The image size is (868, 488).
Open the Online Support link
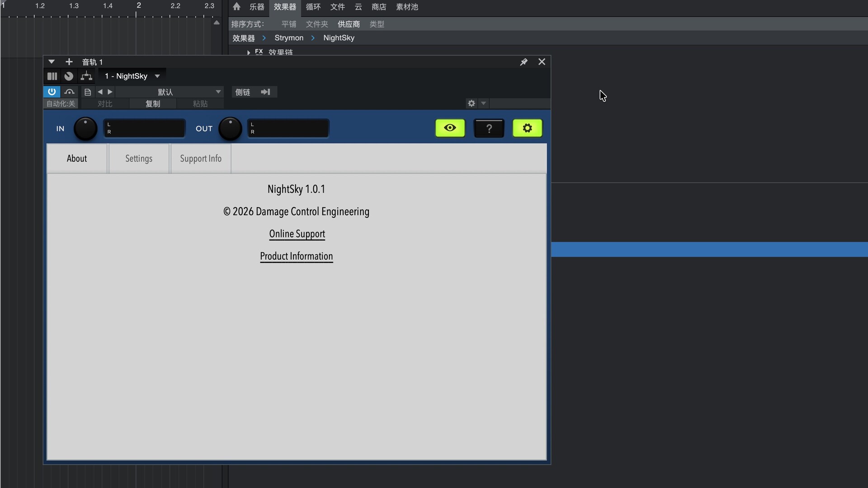coord(297,234)
